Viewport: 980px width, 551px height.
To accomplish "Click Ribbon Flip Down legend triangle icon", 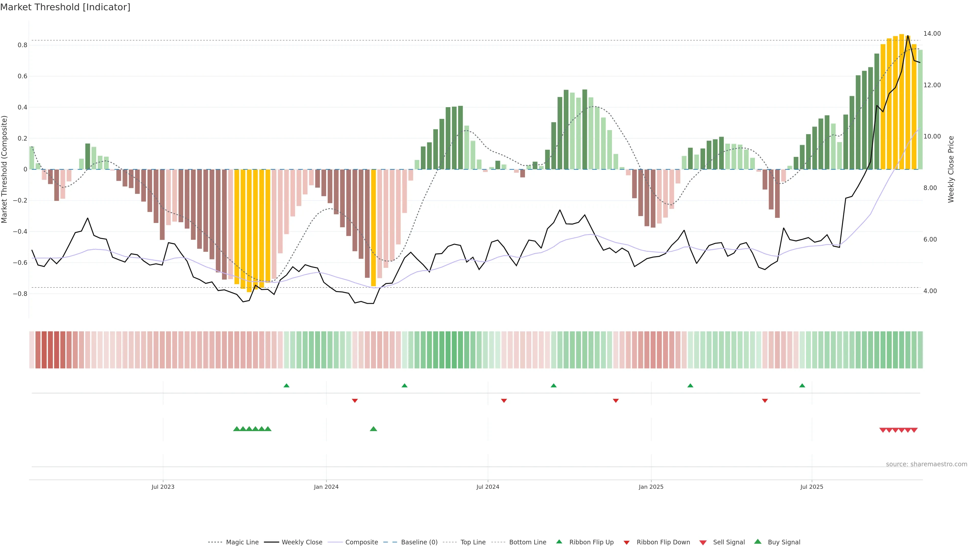I will tap(626, 543).
